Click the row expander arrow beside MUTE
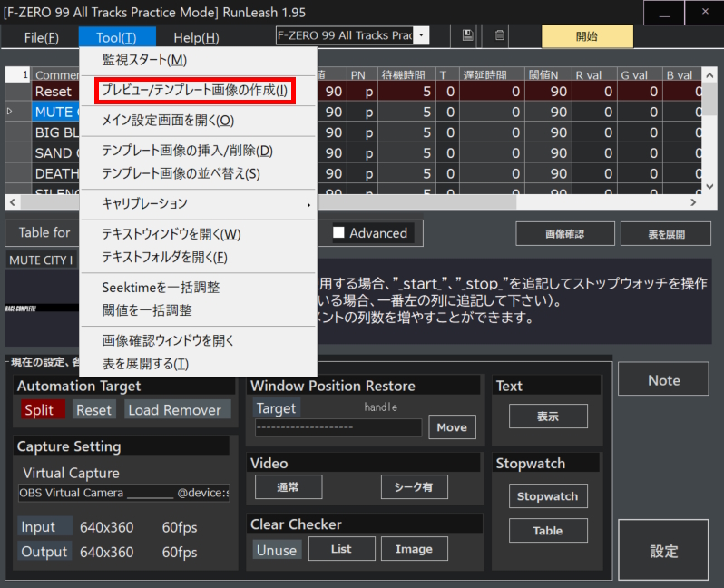This screenshot has width=724, height=588. point(10,112)
